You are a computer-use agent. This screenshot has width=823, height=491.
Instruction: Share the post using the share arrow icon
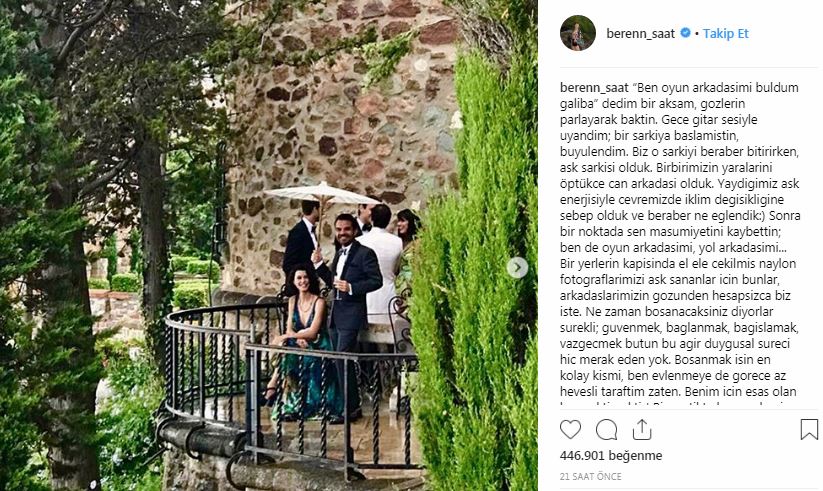(642, 430)
